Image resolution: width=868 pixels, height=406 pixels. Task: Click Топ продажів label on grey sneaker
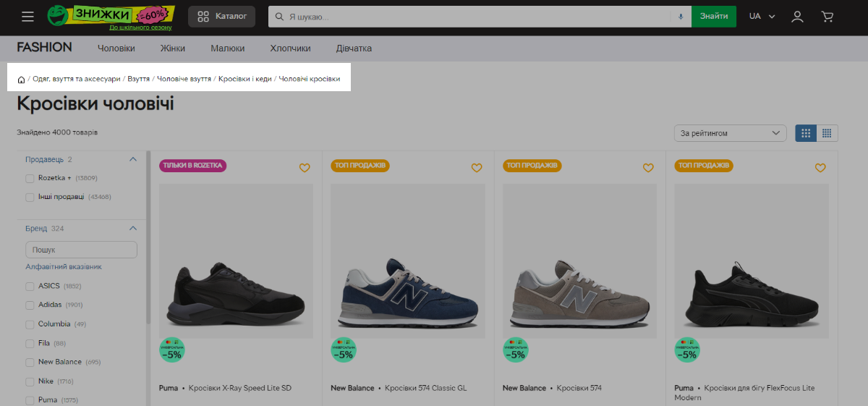tap(532, 166)
